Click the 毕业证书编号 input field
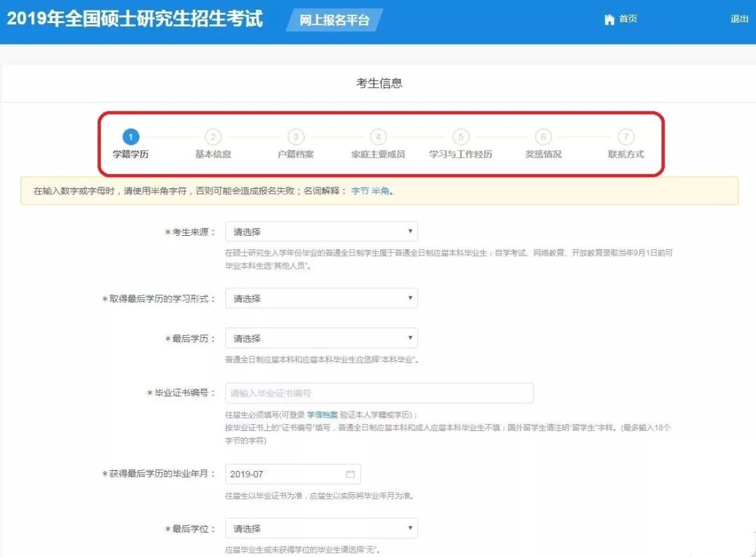 tap(379, 393)
